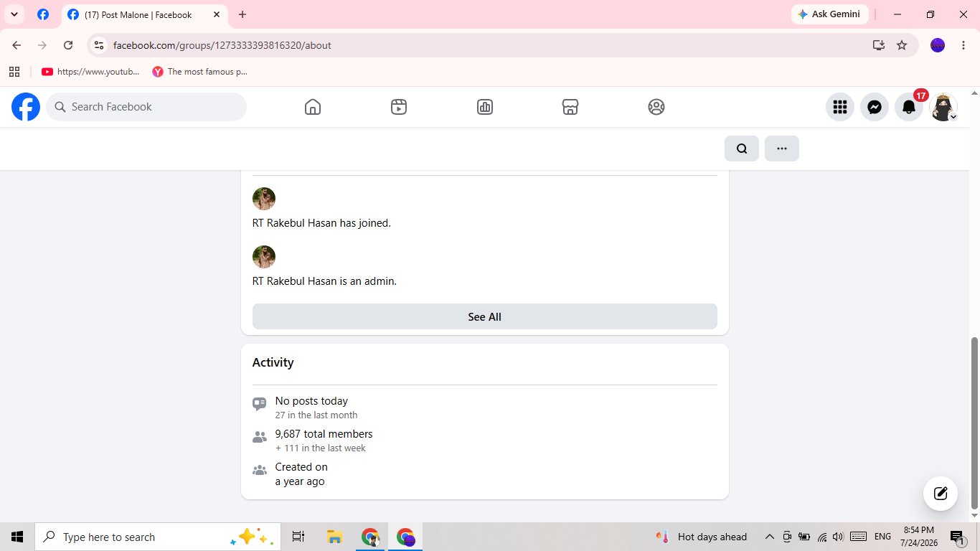Click the Facebook logo icon
This screenshot has height=551, width=980.
26,107
